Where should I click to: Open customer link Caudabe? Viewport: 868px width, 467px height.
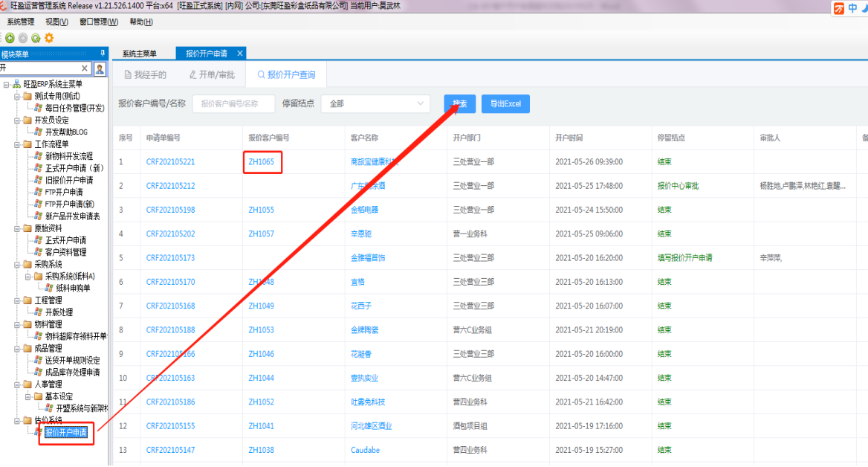click(366, 450)
